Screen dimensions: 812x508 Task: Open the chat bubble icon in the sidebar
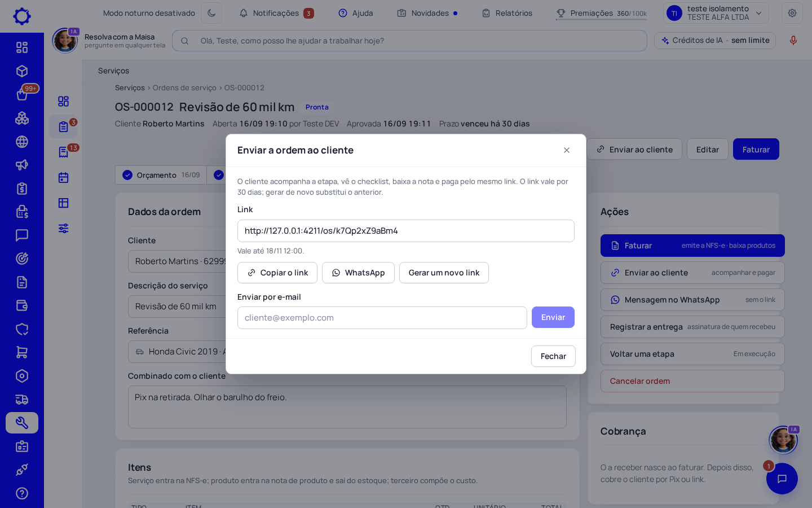pos(22,235)
